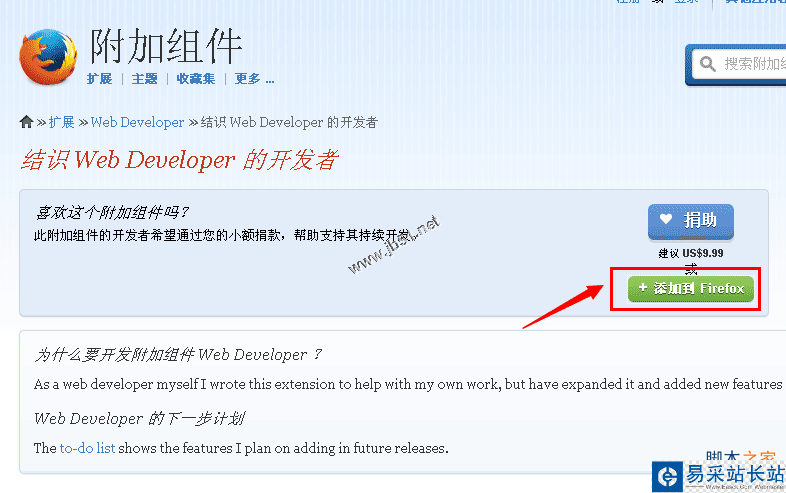Expand the 更多 ... menu
Screen dimensions: 786x493
(x=255, y=79)
